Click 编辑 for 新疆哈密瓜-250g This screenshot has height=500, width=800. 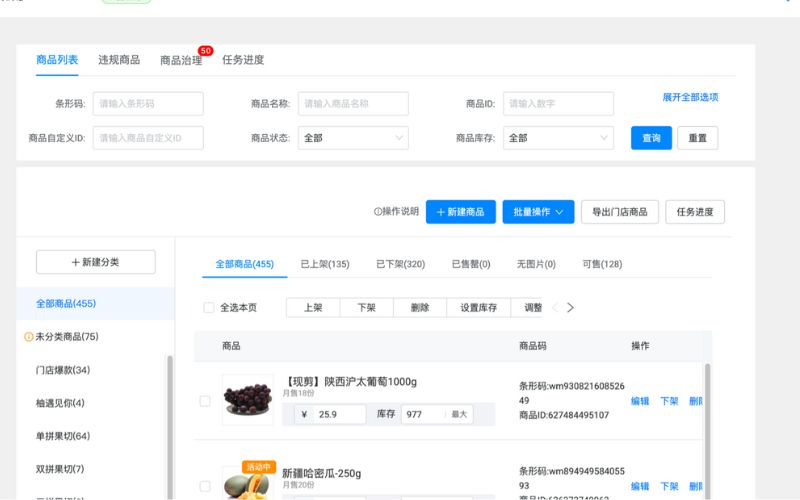[x=640, y=486]
